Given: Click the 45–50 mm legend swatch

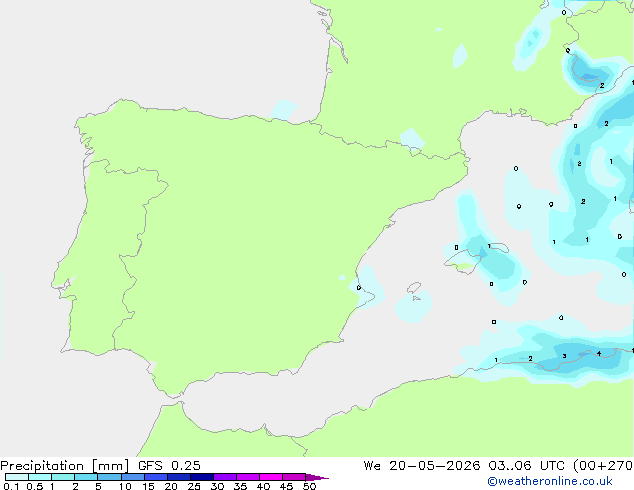Looking at the screenshot, I should click(294, 477).
